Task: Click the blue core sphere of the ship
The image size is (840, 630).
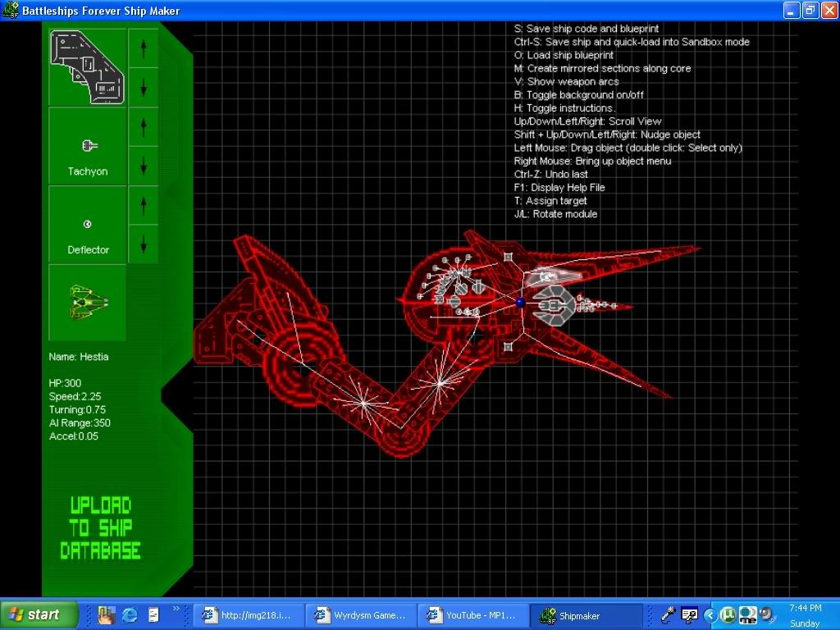Action: point(519,303)
